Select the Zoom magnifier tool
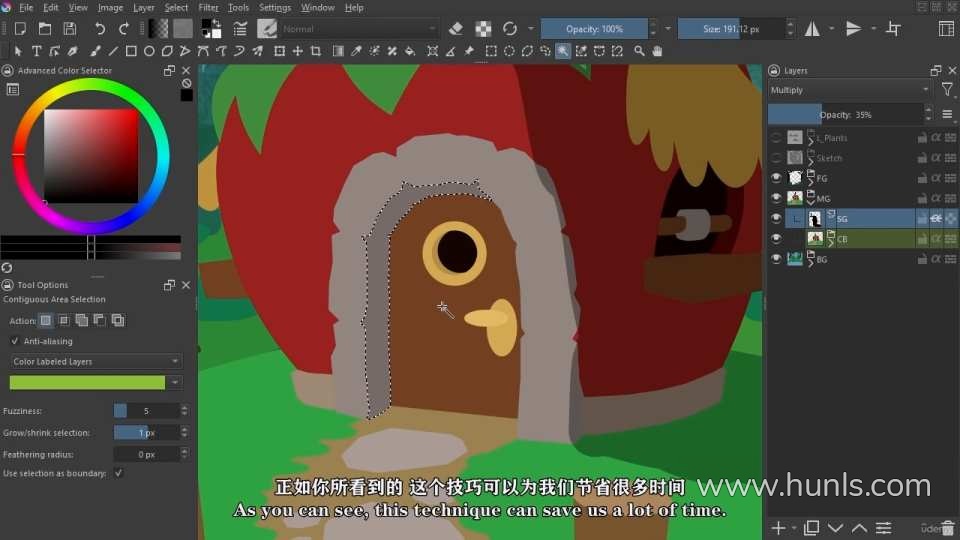The image size is (960, 540). coord(639,51)
